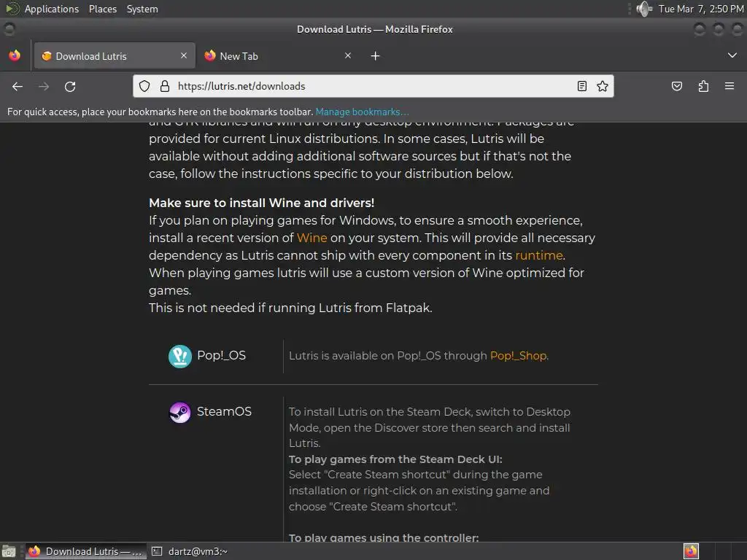Viewport: 747px width, 560px height.
Task: Click the Pop!_OS logo icon
Action: click(x=180, y=356)
